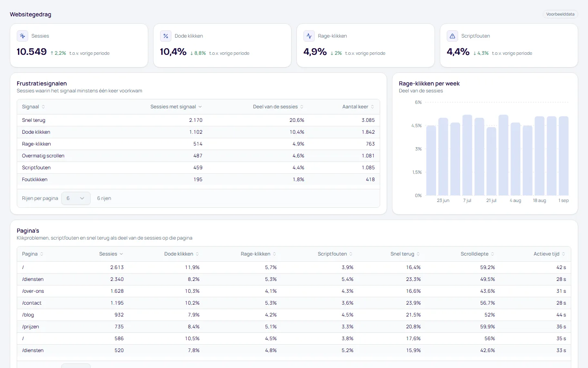Open the Rijen per pagina dropdown

tap(76, 198)
